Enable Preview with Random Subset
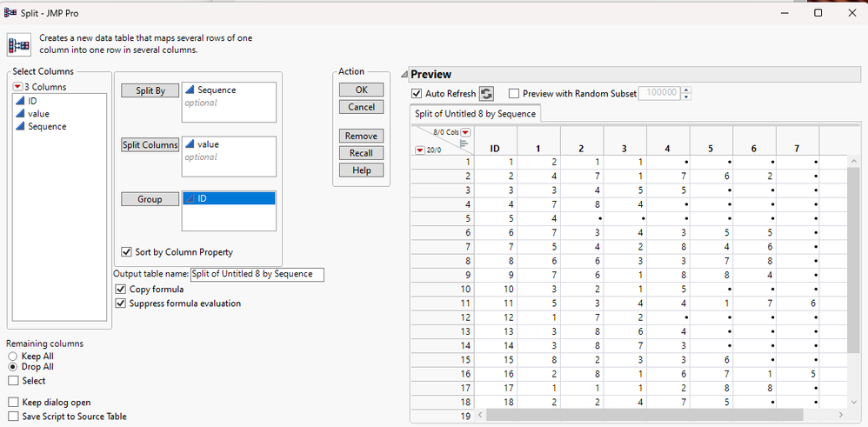The width and height of the screenshot is (868, 427). [514, 94]
